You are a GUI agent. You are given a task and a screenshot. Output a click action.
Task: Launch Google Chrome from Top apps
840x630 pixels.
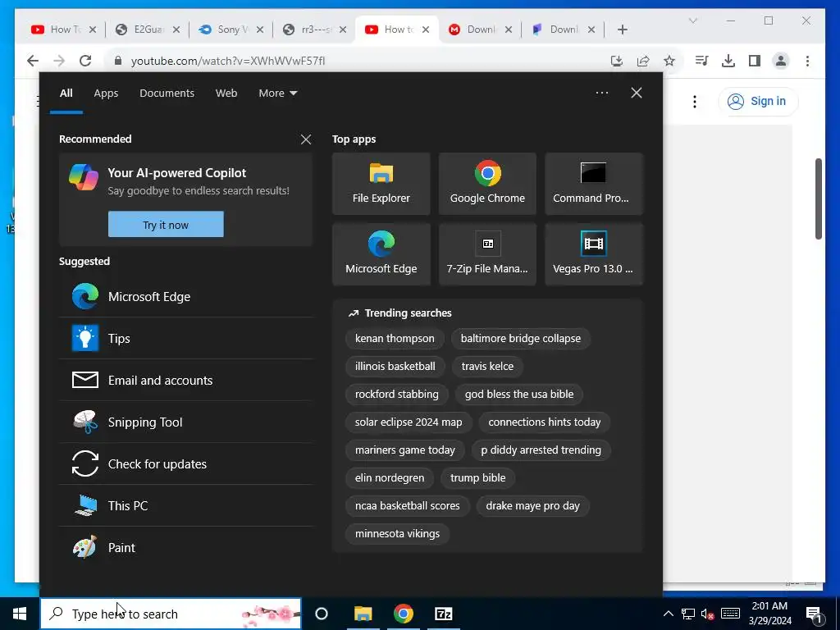pyautogui.click(x=487, y=184)
